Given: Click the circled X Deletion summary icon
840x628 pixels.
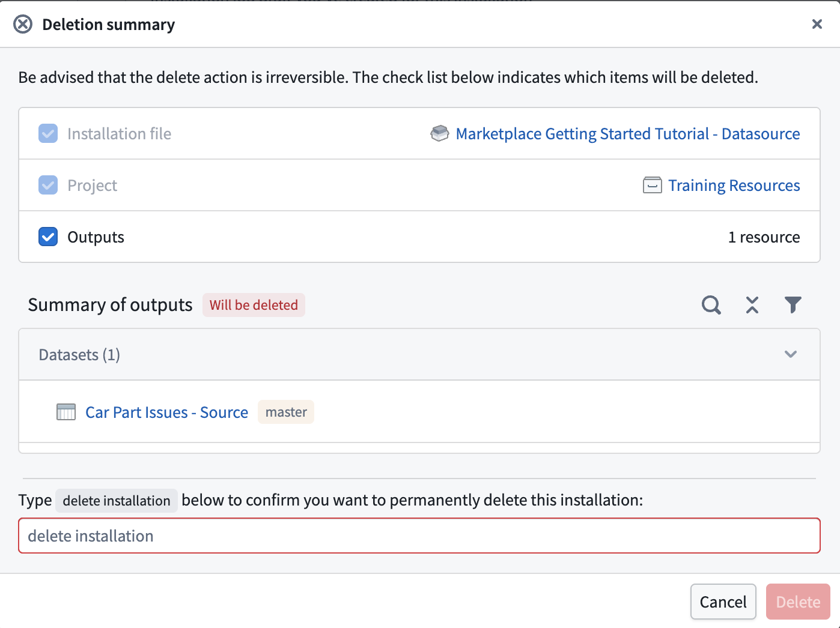Looking at the screenshot, I should [x=23, y=24].
